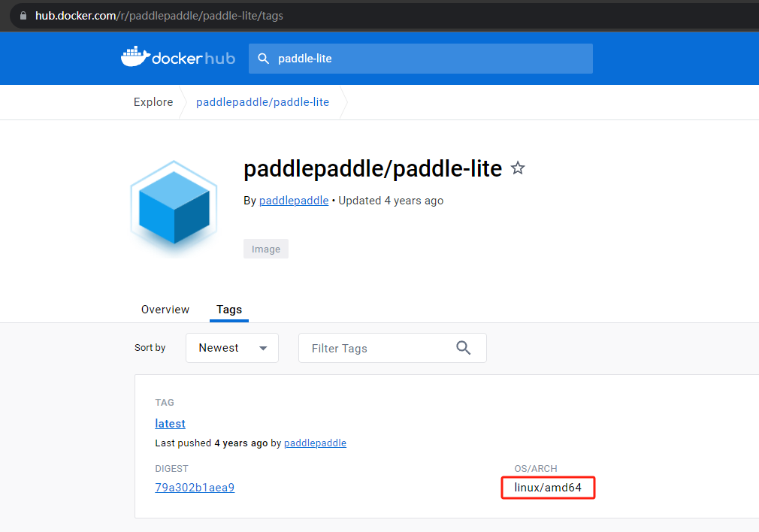This screenshot has height=532, width=759.
Task: Click the paddlepaddle/paddle-lite page title
Action: 372,169
